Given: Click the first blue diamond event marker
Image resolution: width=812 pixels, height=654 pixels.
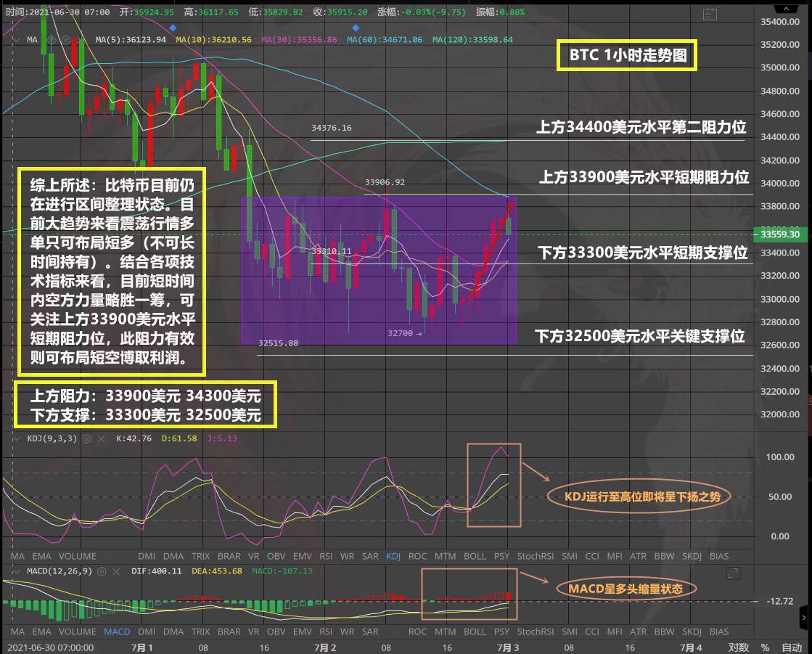Looking at the screenshot, I should click(173, 28).
